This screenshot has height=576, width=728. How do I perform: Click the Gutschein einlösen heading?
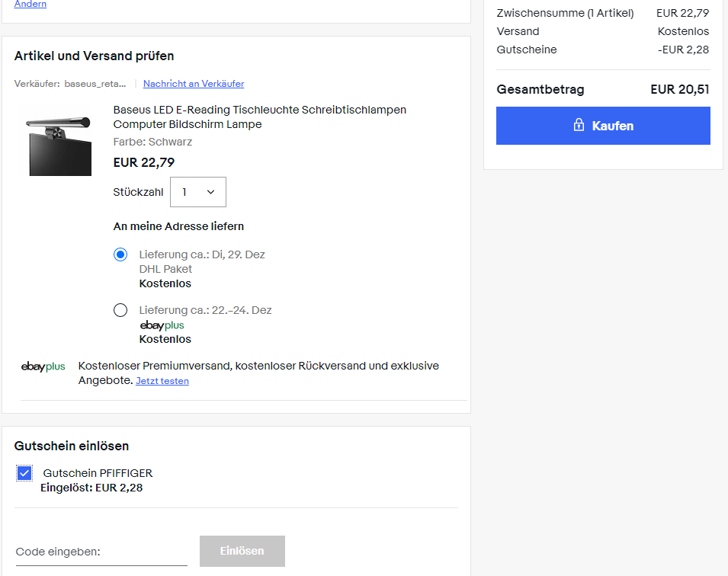[x=72, y=446]
